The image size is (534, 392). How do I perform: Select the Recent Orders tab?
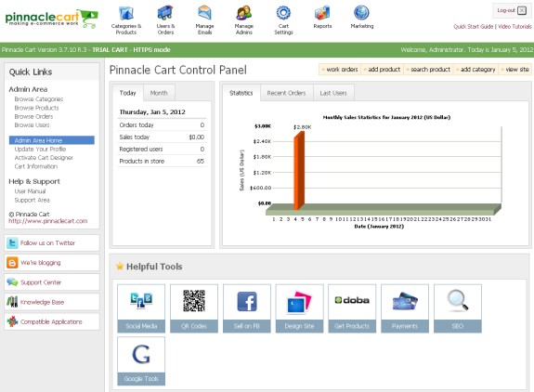pyautogui.click(x=286, y=93)
